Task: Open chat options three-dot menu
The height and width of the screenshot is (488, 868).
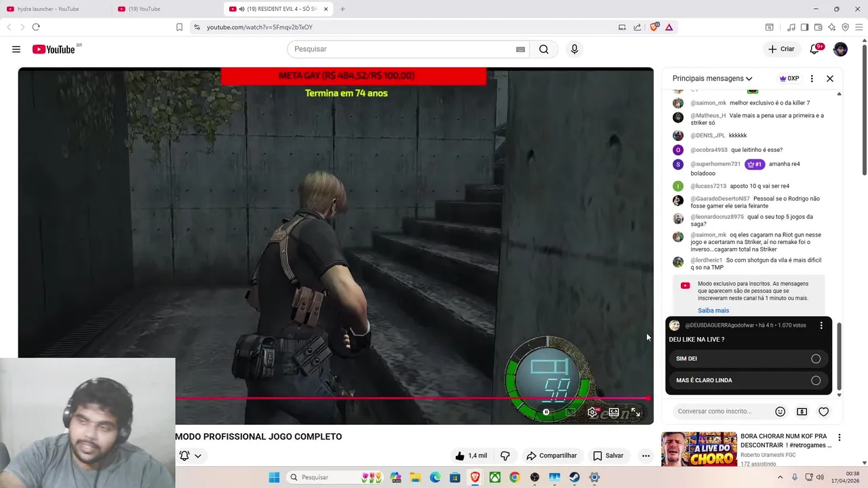Action: tap(812, 79)
